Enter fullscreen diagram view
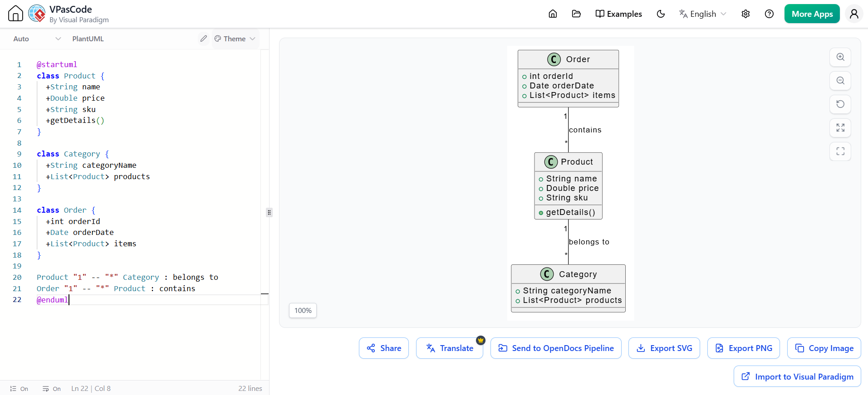 840,151
